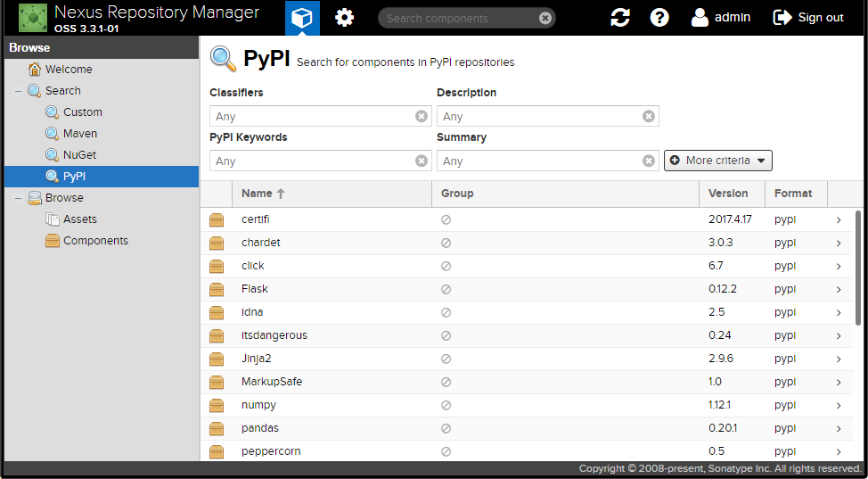Open the More criteria dropdown
The image size is (868, 479).
[x=718, y=161]
